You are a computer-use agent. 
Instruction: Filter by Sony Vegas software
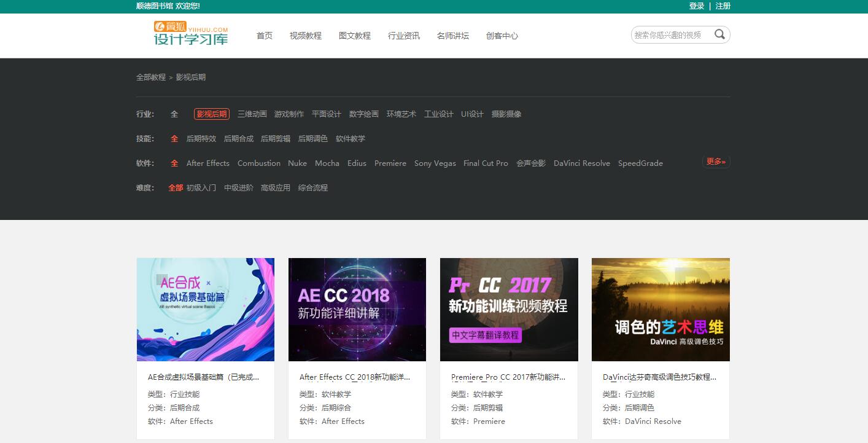click(x=435, y=163)
